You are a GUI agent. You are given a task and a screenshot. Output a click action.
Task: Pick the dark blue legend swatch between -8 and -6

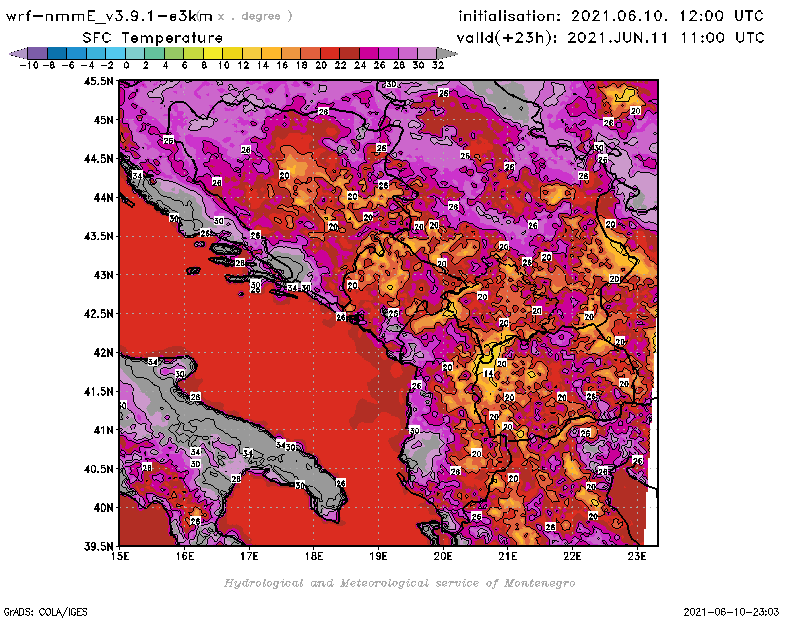[57, 53]
